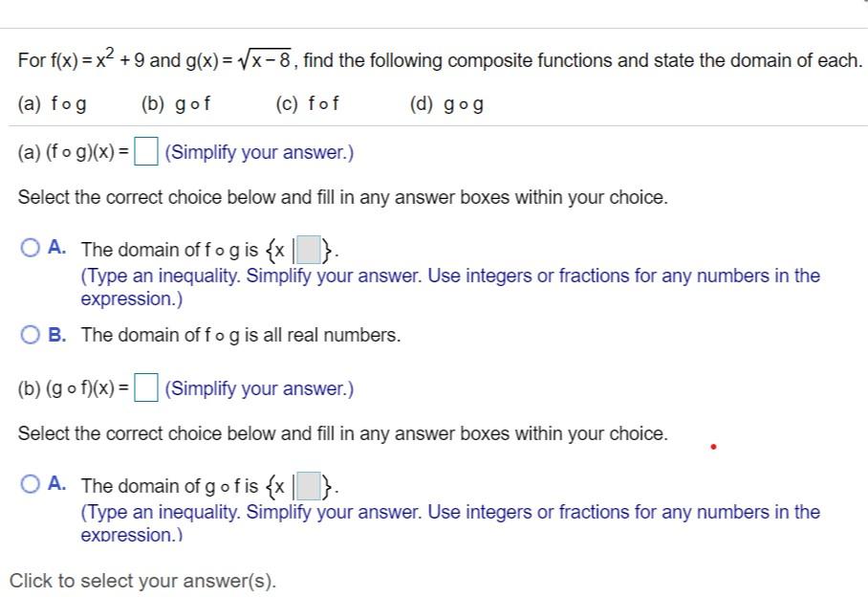Select part (b) g o f label
Viewport: 868px width, 597px height.
click(178, 102)
